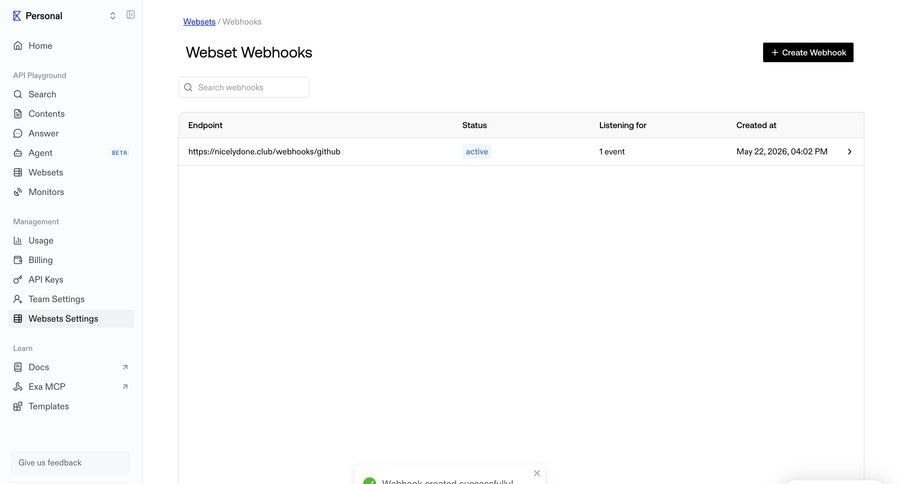Select Websets Settings in sidebar
The height and width of the screenshot is (484, 900).
point(70,319)
